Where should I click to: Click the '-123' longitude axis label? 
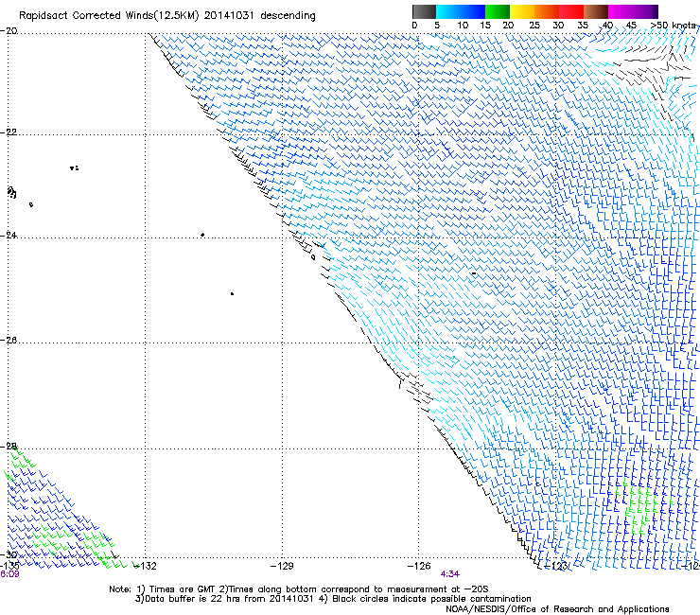(x=556, y=566)
